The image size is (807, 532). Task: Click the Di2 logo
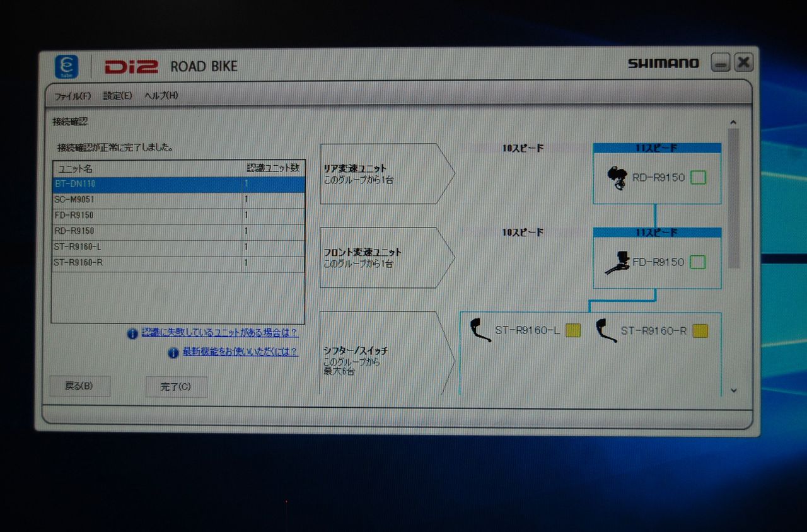pos(131,66)
